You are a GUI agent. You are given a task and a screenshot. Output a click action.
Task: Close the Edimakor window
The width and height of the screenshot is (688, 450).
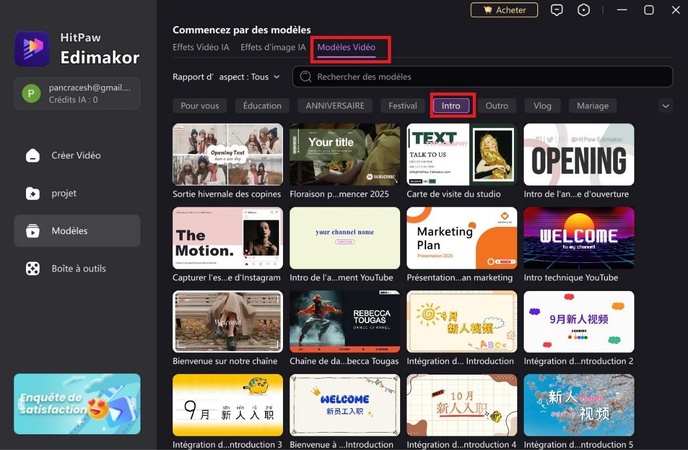tap(676, 10)
